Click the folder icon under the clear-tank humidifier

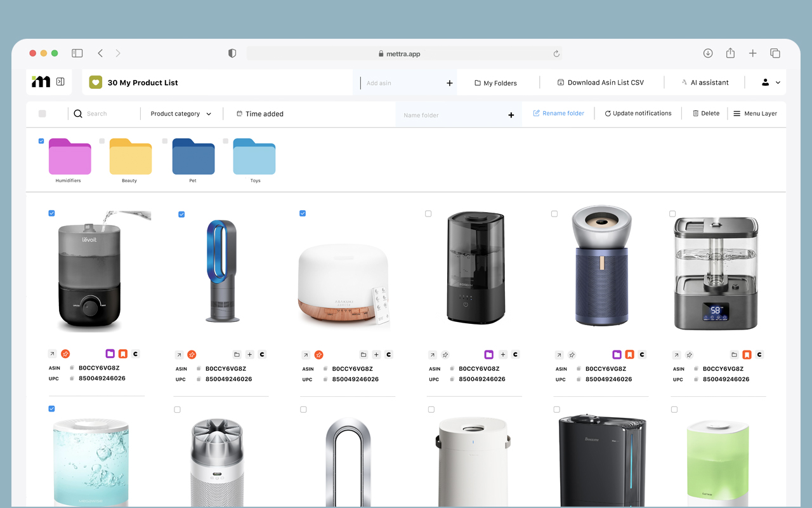[734, 355]
